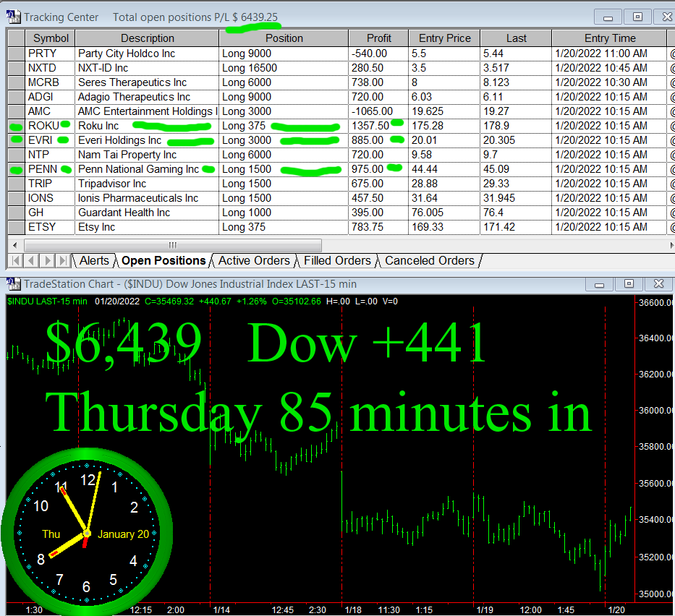Sort by Entry Time column header
675x616 pixels.
(609, 38)
